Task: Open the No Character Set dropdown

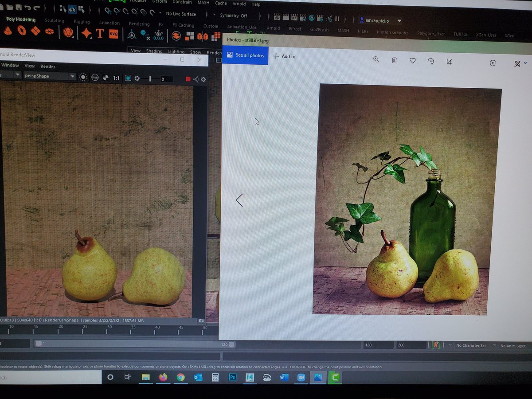Action: [x=470, y=345]
